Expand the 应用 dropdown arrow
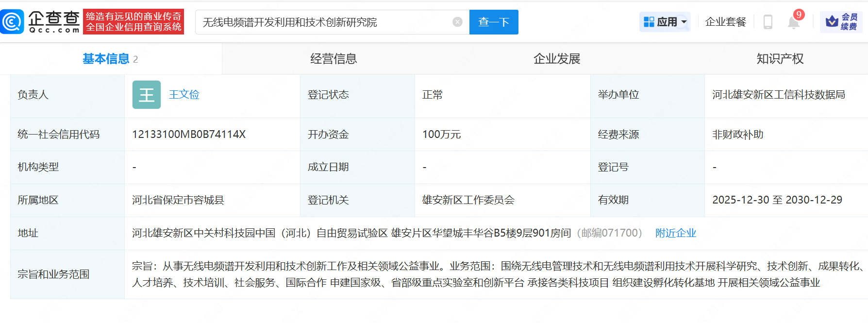 tap(684, 22)
